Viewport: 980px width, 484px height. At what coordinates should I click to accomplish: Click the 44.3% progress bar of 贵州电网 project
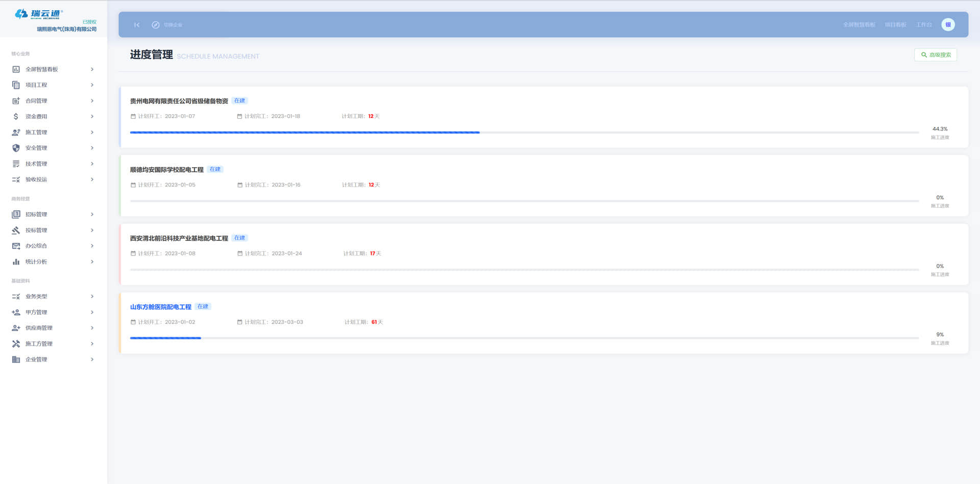pos(524,133)
